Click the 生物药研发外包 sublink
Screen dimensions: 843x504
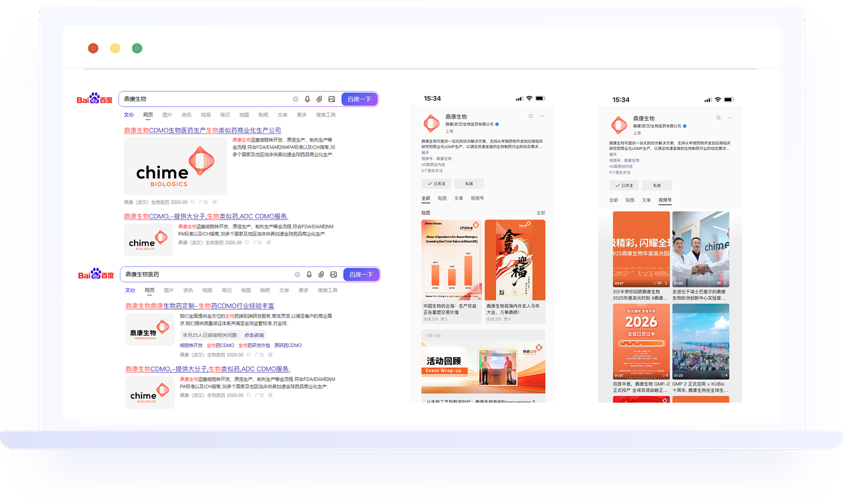(x=254, y=345)
